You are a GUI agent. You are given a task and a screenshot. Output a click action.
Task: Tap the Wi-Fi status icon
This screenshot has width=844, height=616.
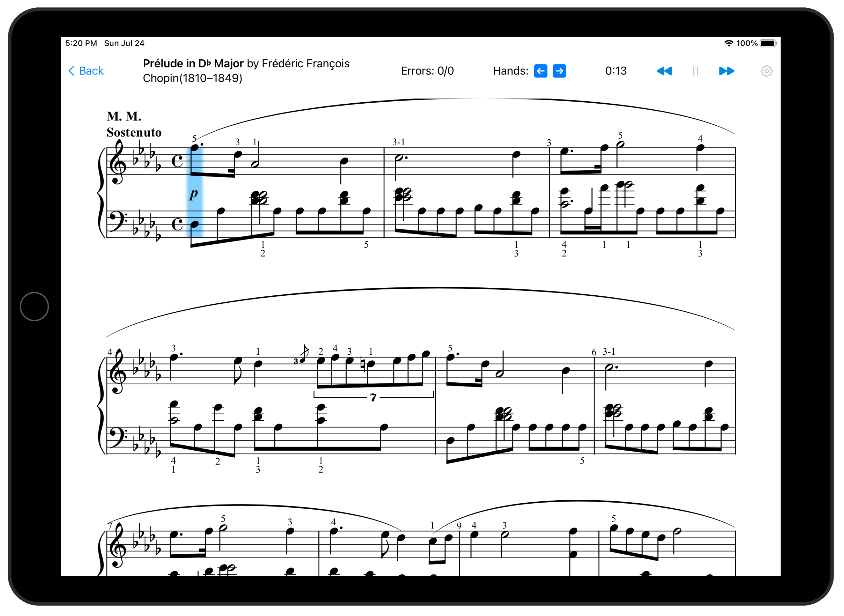tap(729, 43)
